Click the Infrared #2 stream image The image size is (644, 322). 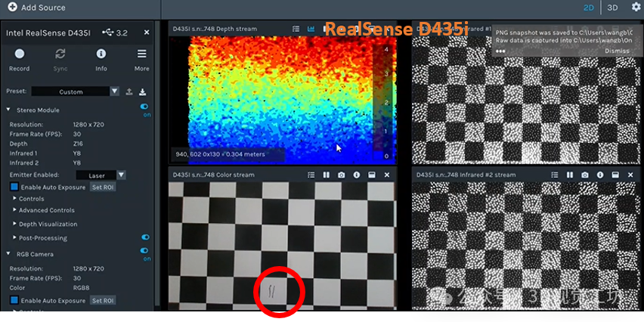[526, 246]
